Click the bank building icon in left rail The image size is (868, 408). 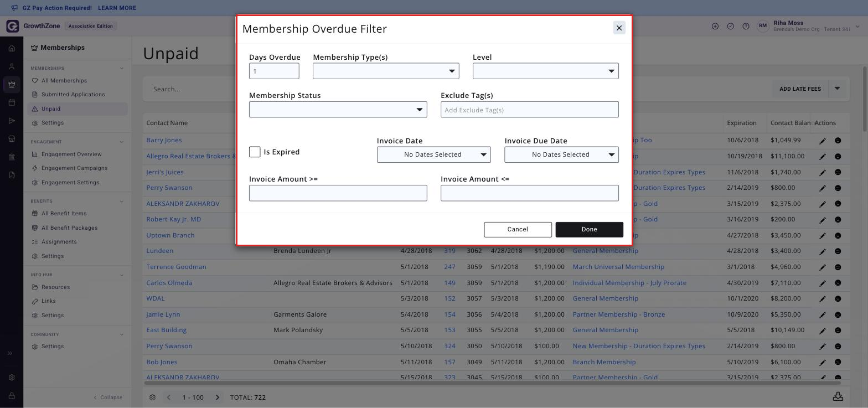point(12,157)
